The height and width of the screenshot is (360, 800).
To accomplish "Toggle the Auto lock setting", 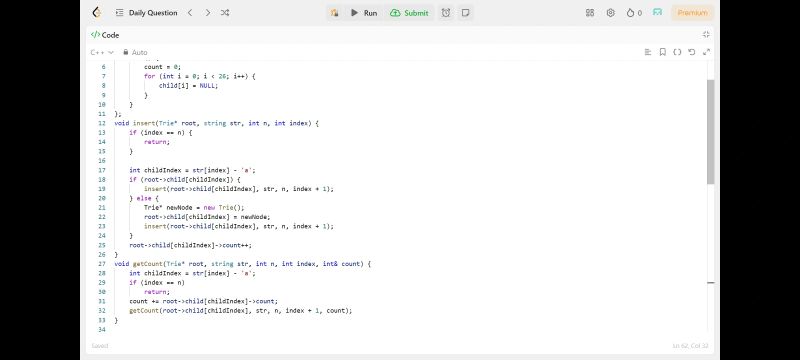I will click(135, 52).
